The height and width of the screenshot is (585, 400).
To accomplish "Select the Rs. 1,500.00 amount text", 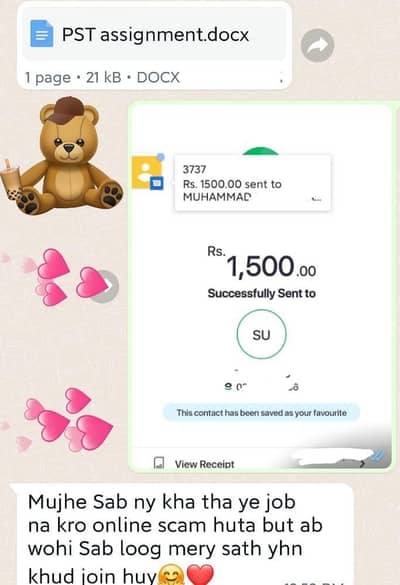I will [262, 265].
